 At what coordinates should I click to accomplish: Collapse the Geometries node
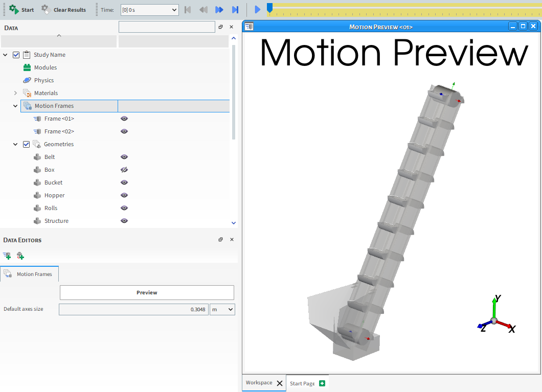(15, 144)
